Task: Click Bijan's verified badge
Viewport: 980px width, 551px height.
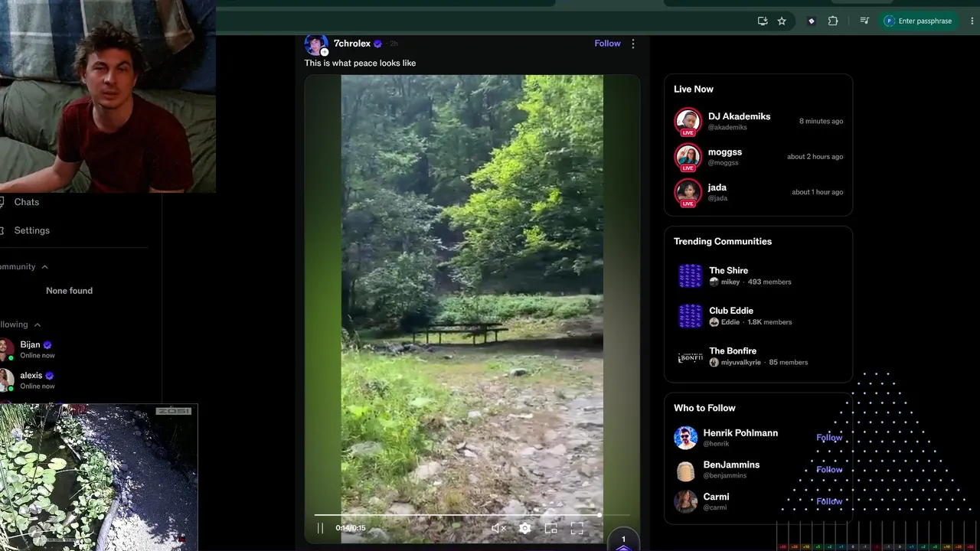Action: [x=47, y=345]
